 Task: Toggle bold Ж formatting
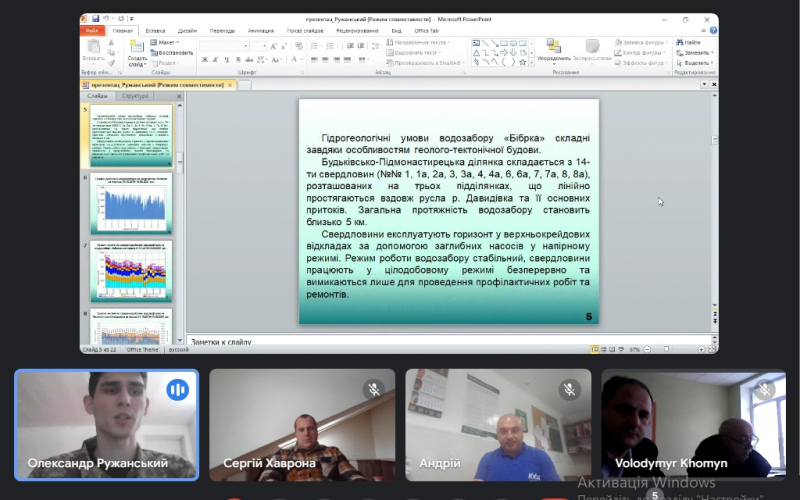(205, 60)
